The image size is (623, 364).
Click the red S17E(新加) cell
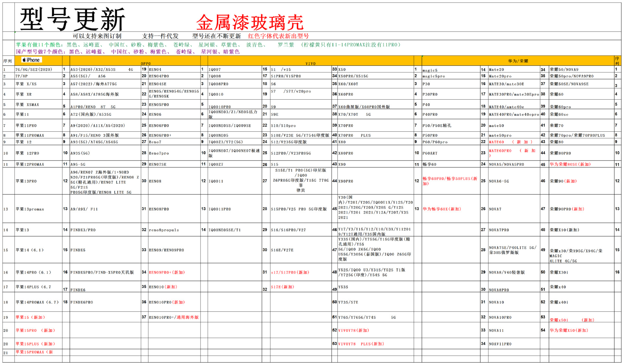(282, 287)
